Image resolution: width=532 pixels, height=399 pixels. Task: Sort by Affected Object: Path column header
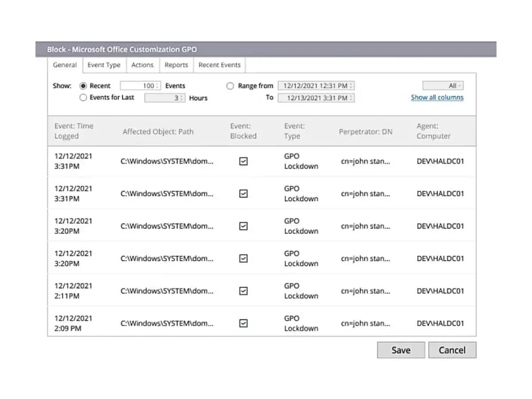(x=158, y=132)
